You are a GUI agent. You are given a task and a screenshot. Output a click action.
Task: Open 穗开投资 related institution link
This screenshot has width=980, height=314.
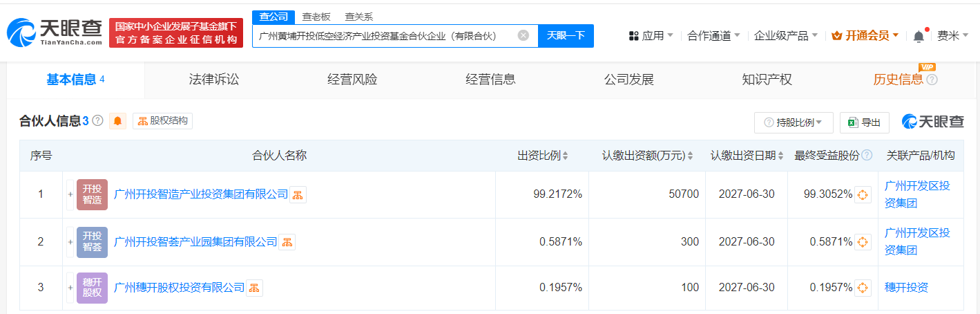(x=906, y=288)
